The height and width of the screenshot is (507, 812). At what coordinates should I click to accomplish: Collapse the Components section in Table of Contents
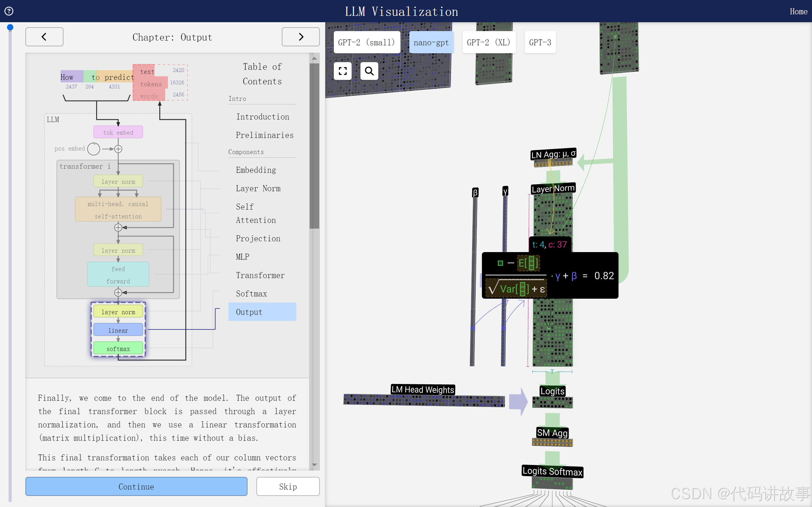click(246, 152)
